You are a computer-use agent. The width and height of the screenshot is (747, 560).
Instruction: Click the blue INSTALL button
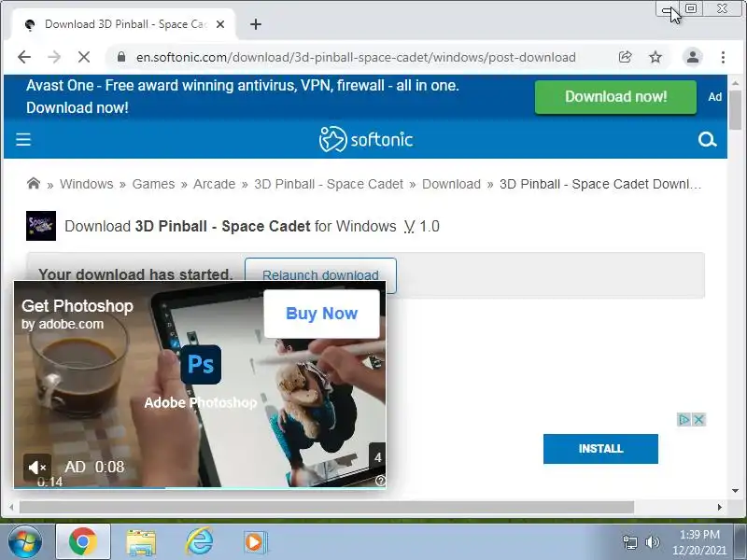click(x=600, y=449)
